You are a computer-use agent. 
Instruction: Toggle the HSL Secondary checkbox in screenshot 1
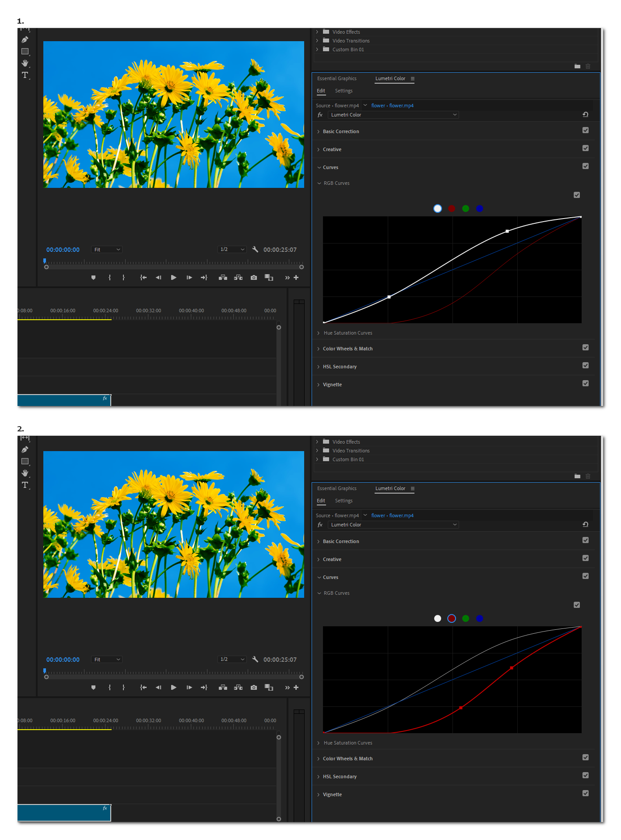585,366
